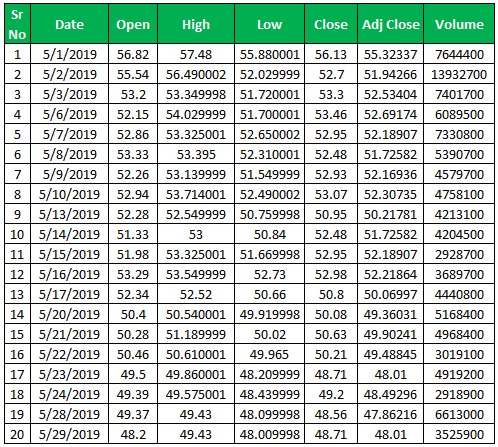Select the Close value 56.13

pyautogui.click(x=331, y=54)
